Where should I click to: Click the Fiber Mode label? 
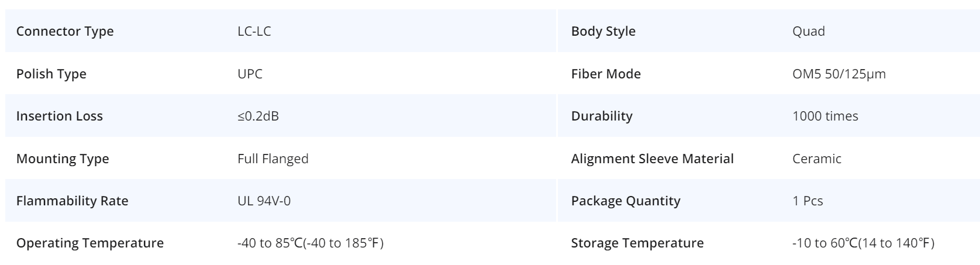606,74
